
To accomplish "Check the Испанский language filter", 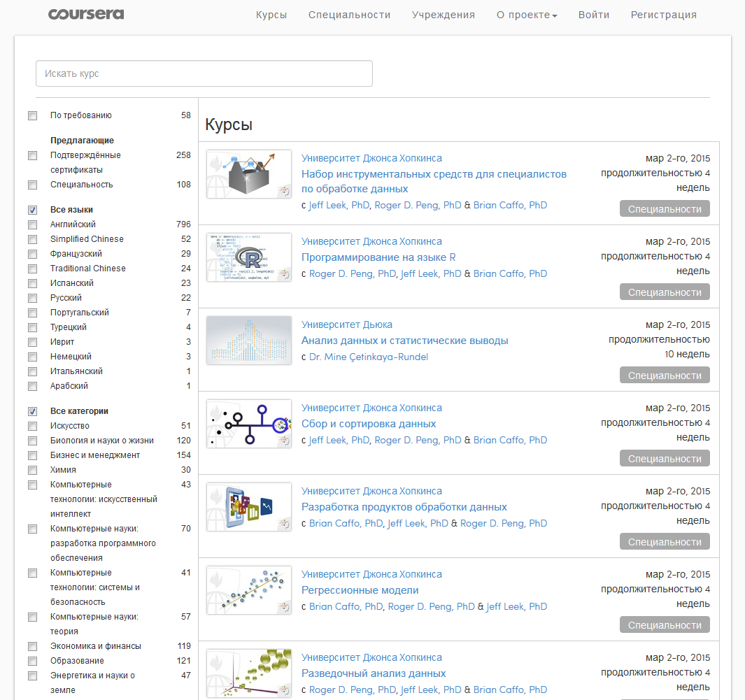I will pos(33,284).
